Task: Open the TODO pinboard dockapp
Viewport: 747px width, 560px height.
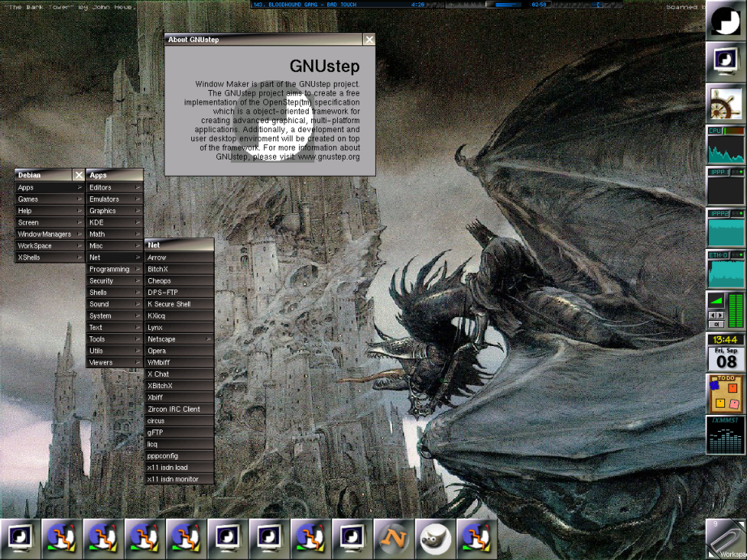Action: coord(726,394)
